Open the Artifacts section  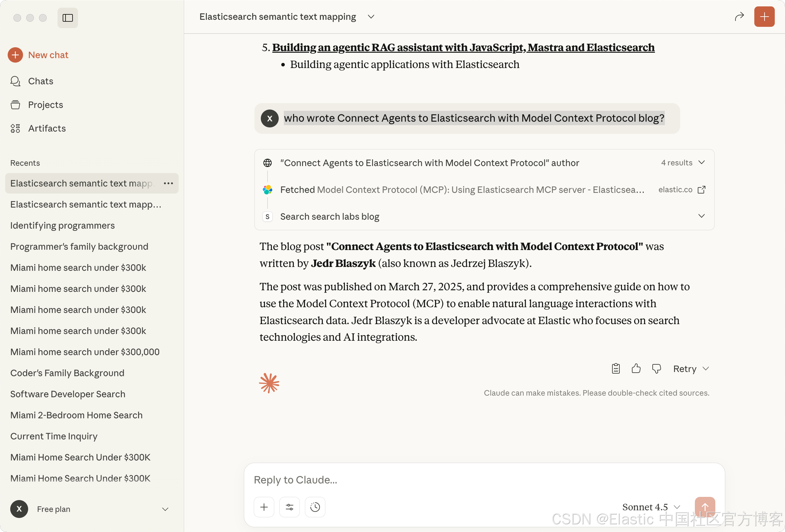[47, 128]
